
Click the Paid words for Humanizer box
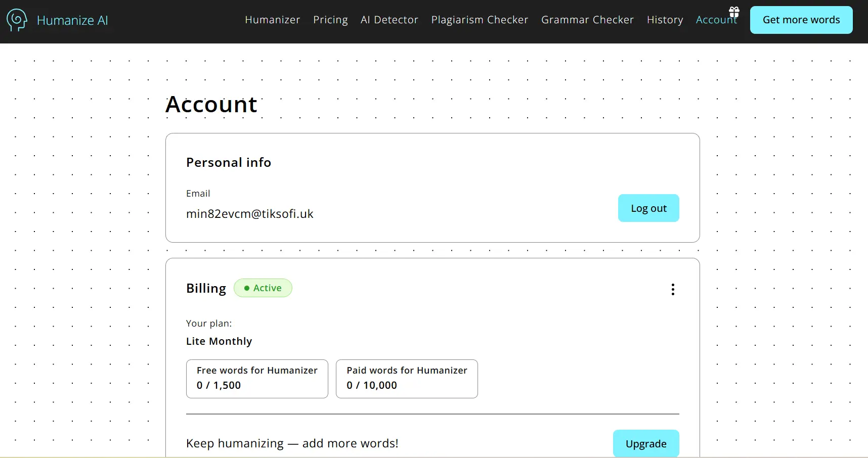click(407, 379)
